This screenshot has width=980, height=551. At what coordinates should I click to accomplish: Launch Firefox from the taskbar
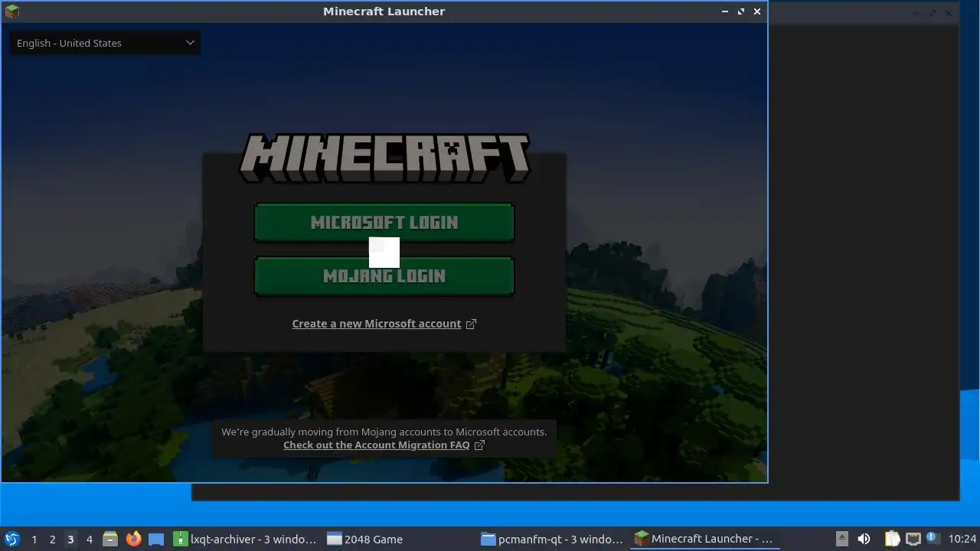(133, 539)
